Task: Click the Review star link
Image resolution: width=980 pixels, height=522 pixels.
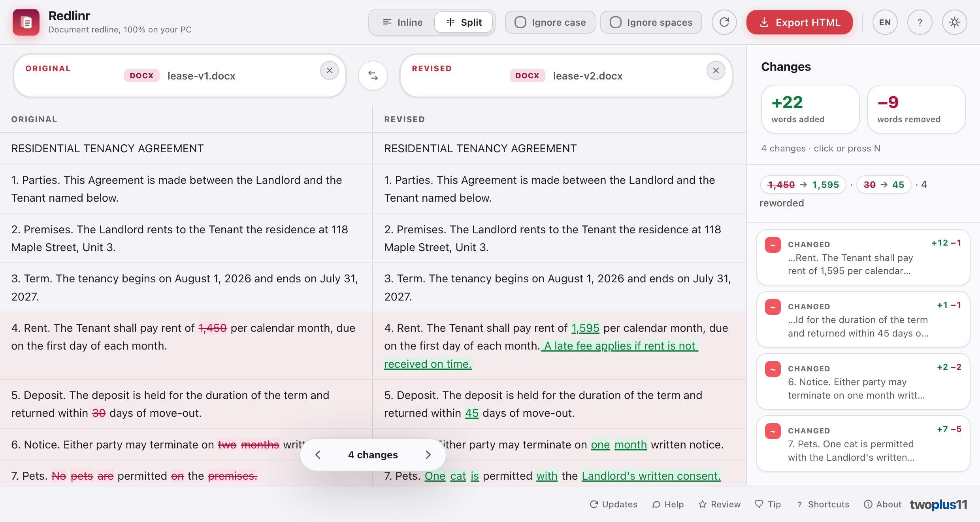Action: click(x=719, y=504)
